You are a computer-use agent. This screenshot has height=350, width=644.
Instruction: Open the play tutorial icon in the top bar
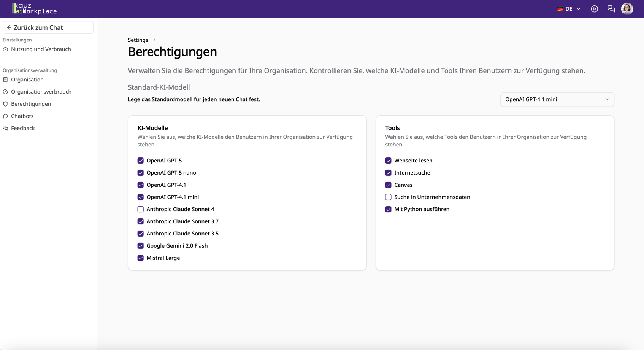tap(594, 9)
